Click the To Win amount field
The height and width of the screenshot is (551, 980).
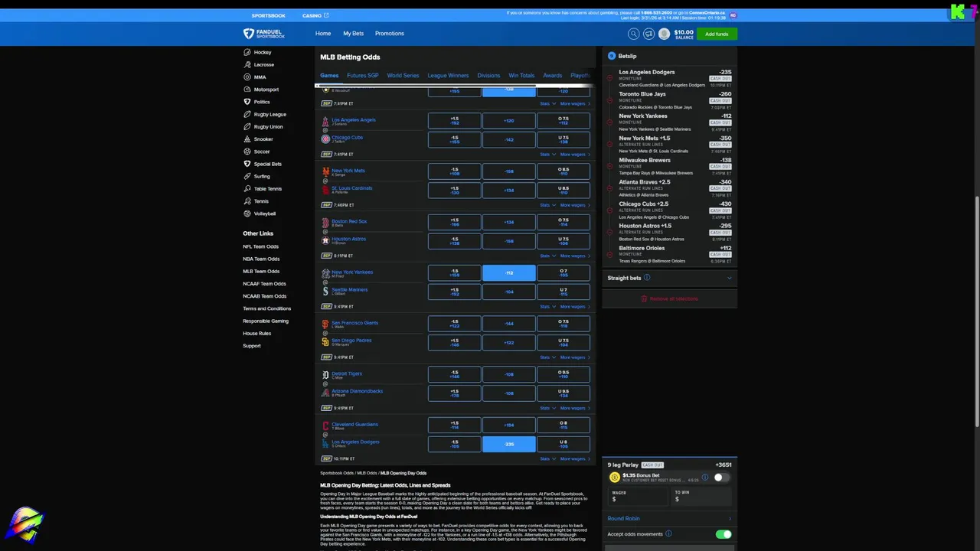coord(701,496)
